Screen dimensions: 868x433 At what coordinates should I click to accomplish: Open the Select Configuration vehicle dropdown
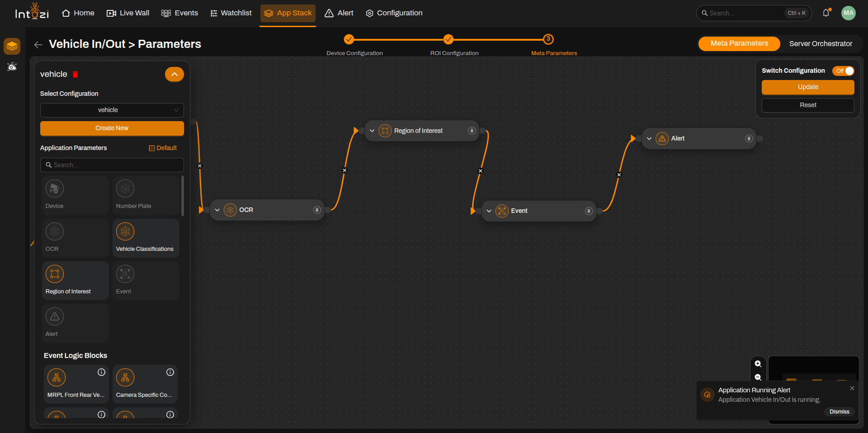(x=112, y=110)
